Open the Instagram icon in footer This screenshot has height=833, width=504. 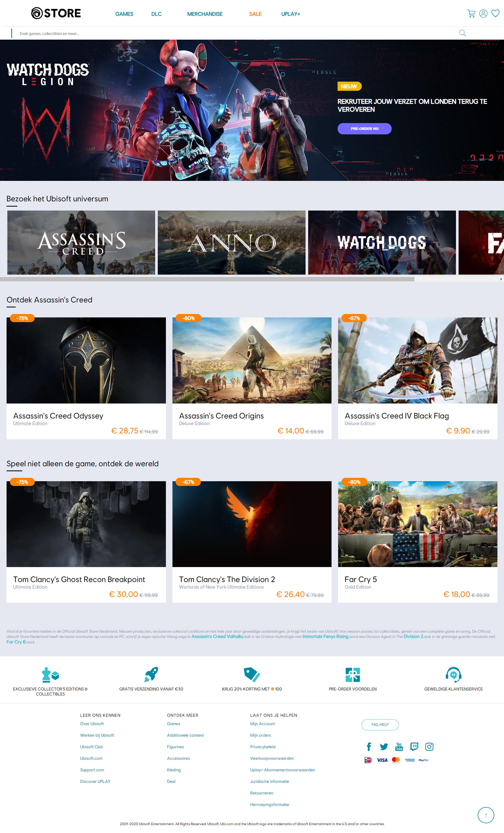[x=429, y=746]
